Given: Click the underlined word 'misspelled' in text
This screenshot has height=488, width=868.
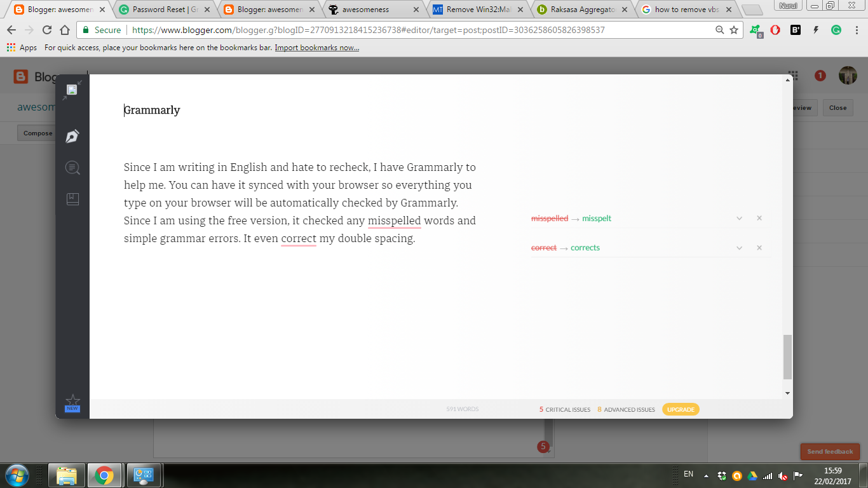Looking at the screenshot, I should [394, 221].
